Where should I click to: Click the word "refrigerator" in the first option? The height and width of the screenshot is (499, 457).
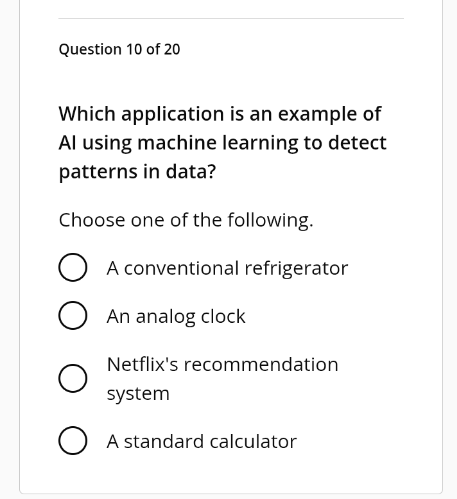pyautogui.click(x=296, y=269)
